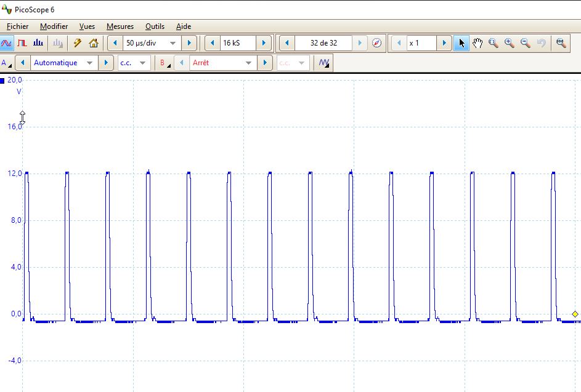Open the buffer navigator compass icon
581x392 pixels.
[x=376, y=43]
